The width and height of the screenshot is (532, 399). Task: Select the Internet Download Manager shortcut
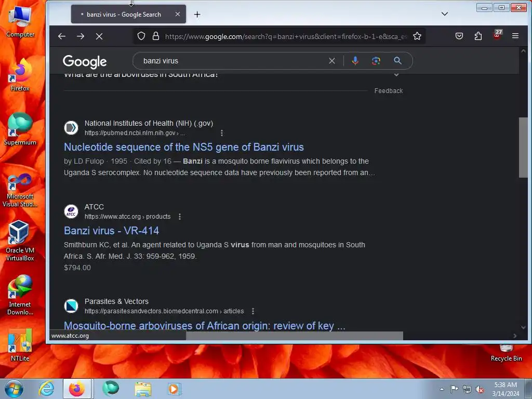20,295
